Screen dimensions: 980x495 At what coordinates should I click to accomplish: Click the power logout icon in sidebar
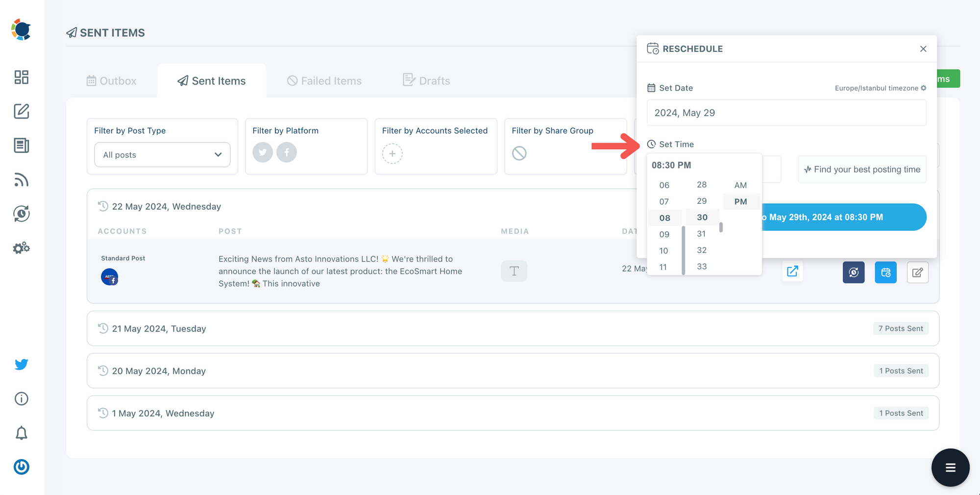click(x=22, y=467)
